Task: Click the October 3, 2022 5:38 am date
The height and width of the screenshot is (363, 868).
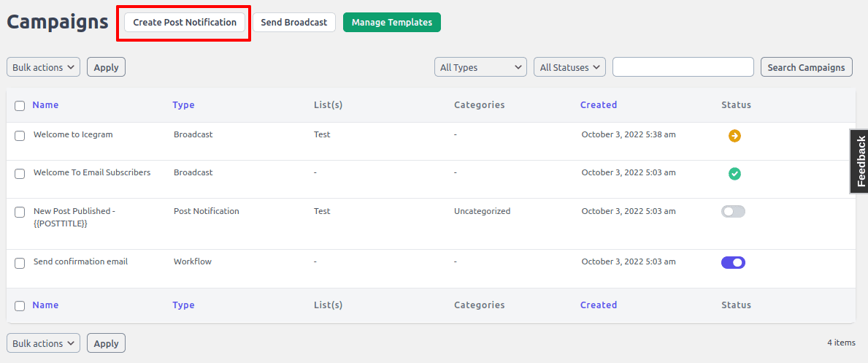Action: coord(629,134)
